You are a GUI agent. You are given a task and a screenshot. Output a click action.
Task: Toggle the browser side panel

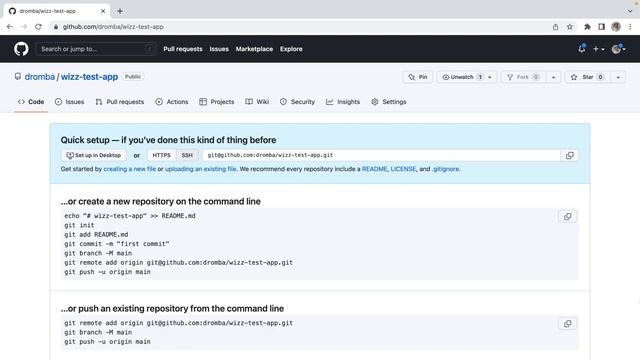click(x=601, y=27)
